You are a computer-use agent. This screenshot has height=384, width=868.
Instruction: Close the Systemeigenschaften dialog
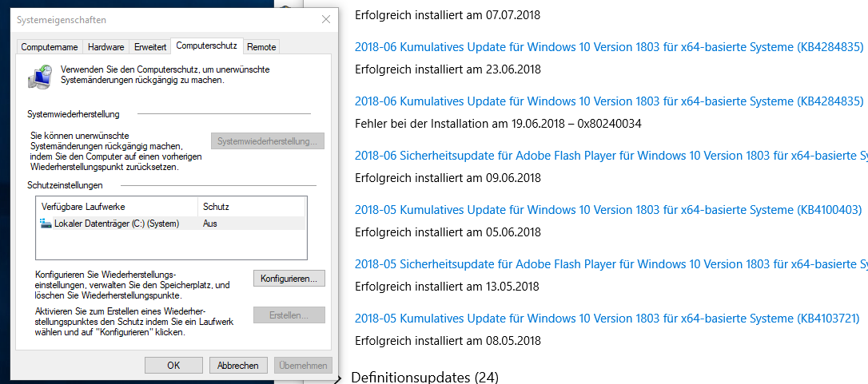point(326,19)
